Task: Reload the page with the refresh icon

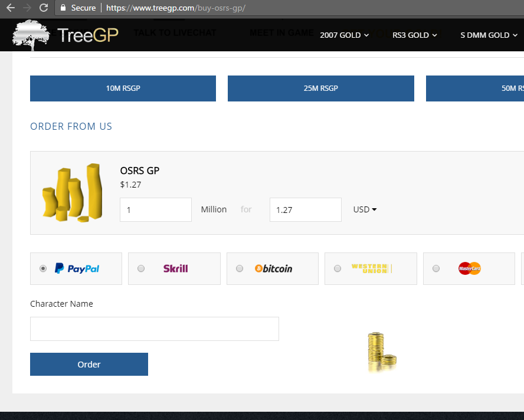Action: coord(44,8)
